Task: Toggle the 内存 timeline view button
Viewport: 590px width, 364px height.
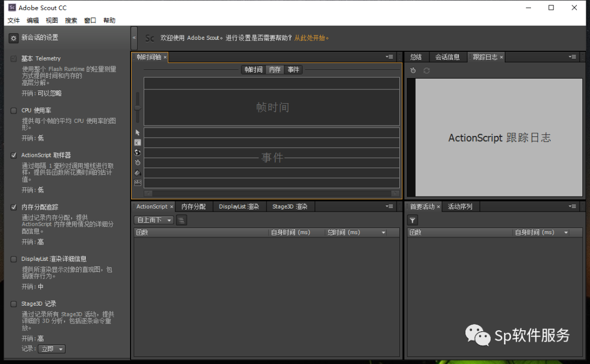Action: 275,69
